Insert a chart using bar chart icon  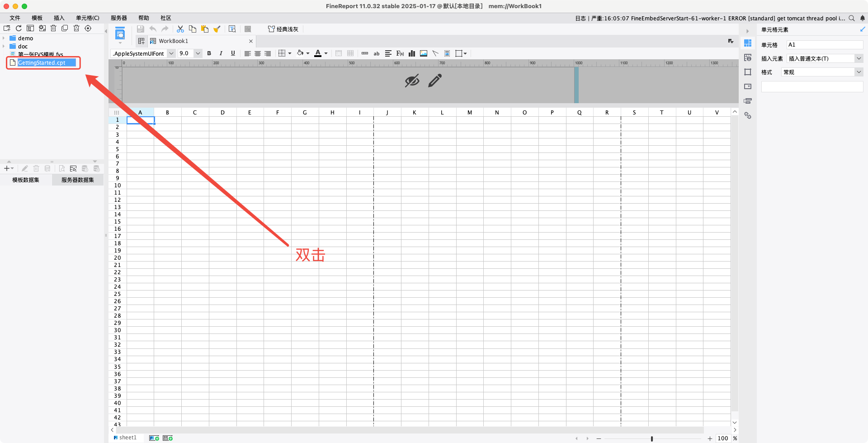[x=412, y=53]
